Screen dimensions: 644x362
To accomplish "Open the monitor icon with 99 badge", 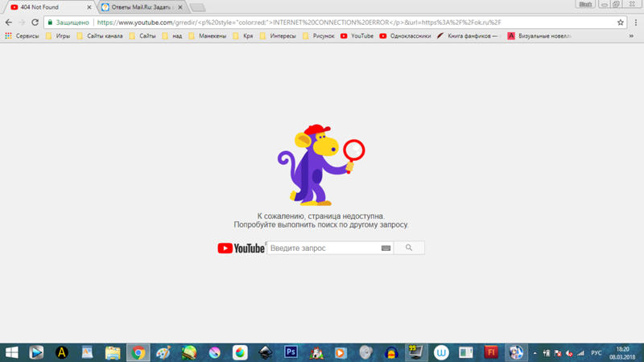I will tap(415, 352).
